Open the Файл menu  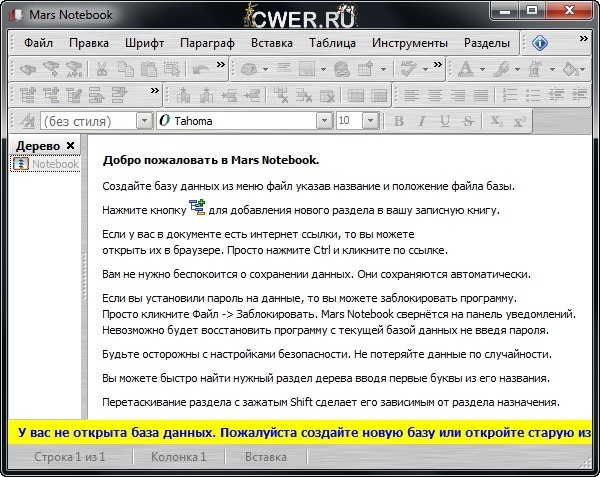(x=39, y=44)
